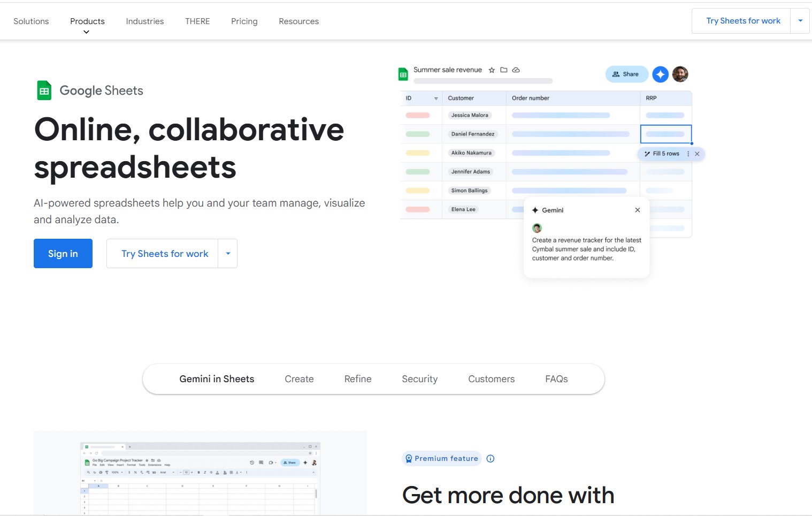Click the Gemini prompt text about the revenue tracker
The width and height of the screenshot is (812, 516).
click(x=586, y=249)
